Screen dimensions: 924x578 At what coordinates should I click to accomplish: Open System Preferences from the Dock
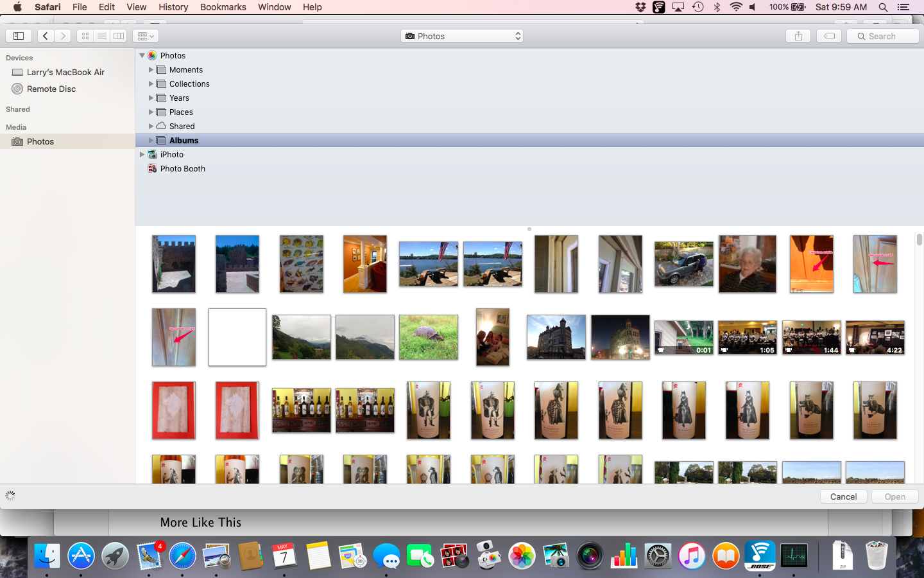[658, 556]
